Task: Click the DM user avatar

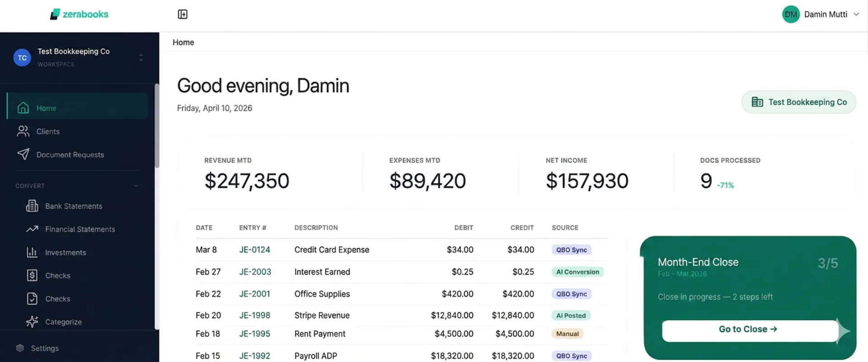Action: tap(791, 14)
